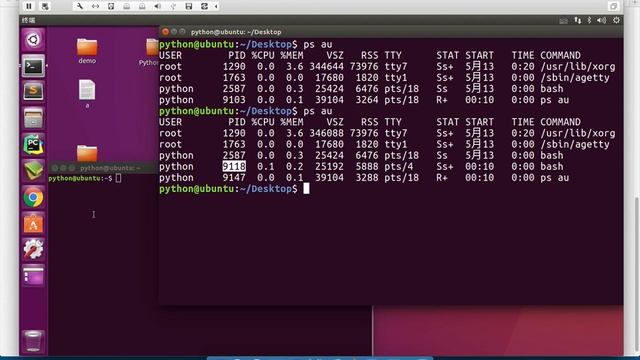The width and height of the screenshot is (640, 360).
Task: Open virtual machine settings wrench icon
Action: (80, 6)
